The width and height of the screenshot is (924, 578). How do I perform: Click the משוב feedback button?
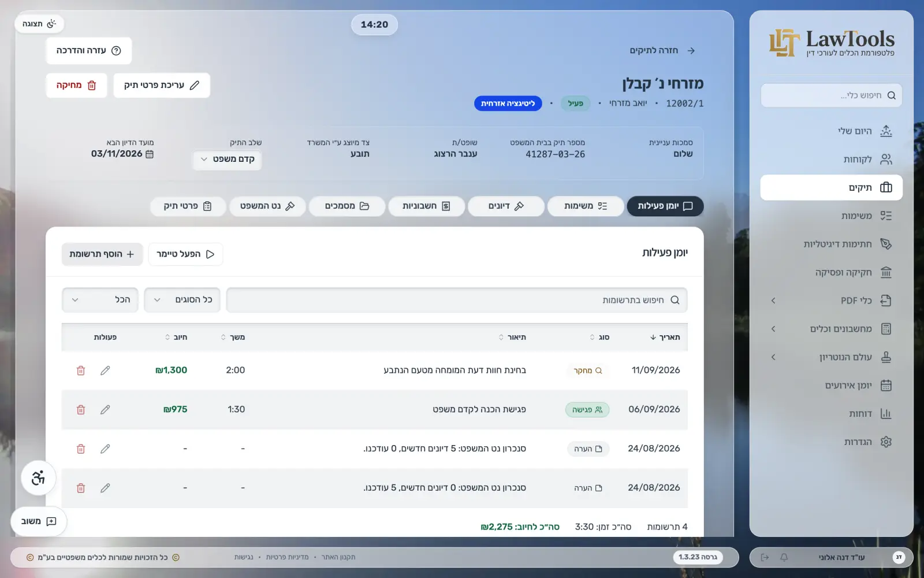39,521
